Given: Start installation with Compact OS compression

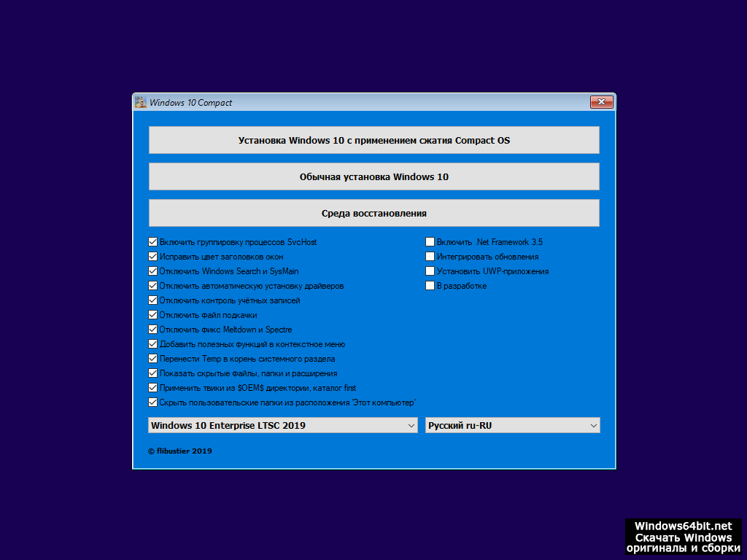Looking at the screenshot, I should pyautogui.click(x=373, y=140).
